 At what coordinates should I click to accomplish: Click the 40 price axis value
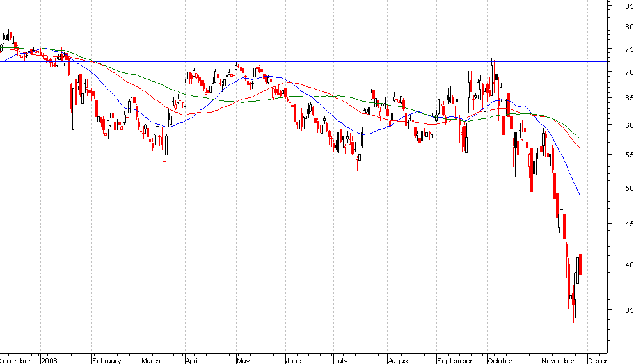[629, 265]
